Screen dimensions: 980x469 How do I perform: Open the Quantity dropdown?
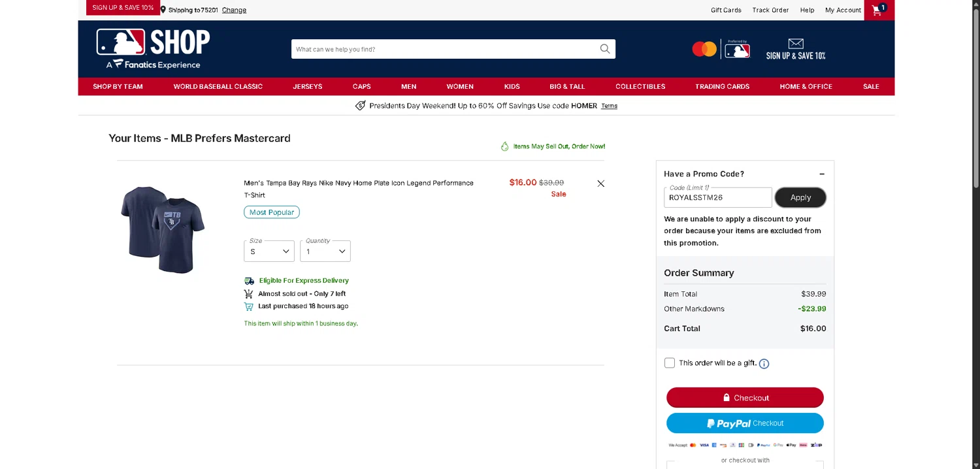coord(325,251)
